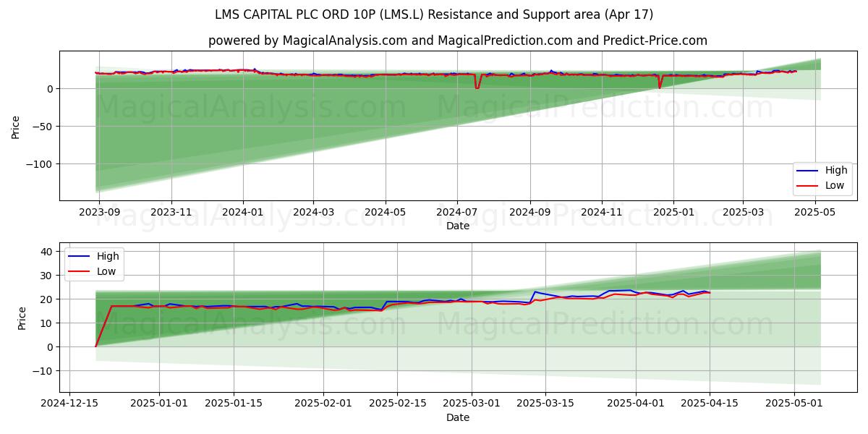
Task: Click 'High' in the lower chart legend
Action: point(108,256)
